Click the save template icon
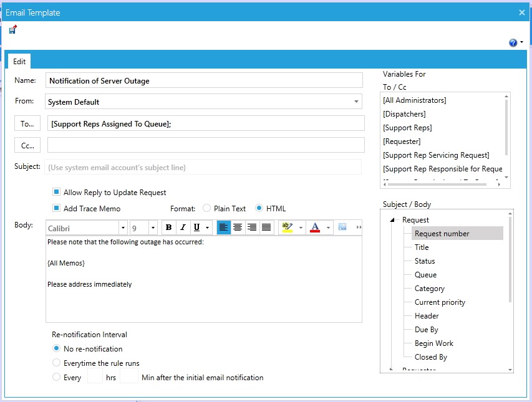 coord(13,29)
